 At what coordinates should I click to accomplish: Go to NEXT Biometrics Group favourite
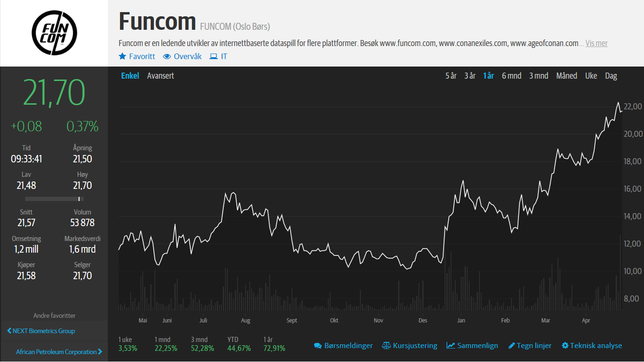[x=44, y=331]
